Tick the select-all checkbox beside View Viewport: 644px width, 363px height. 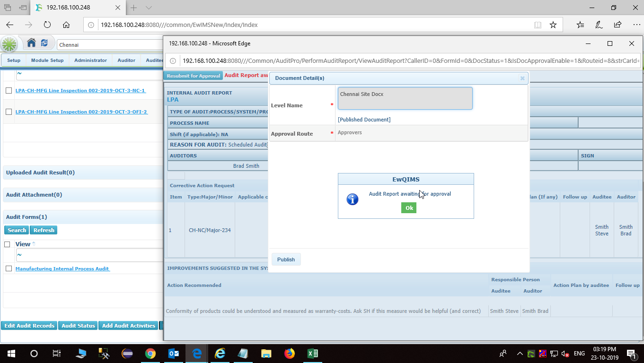point(7,244)
